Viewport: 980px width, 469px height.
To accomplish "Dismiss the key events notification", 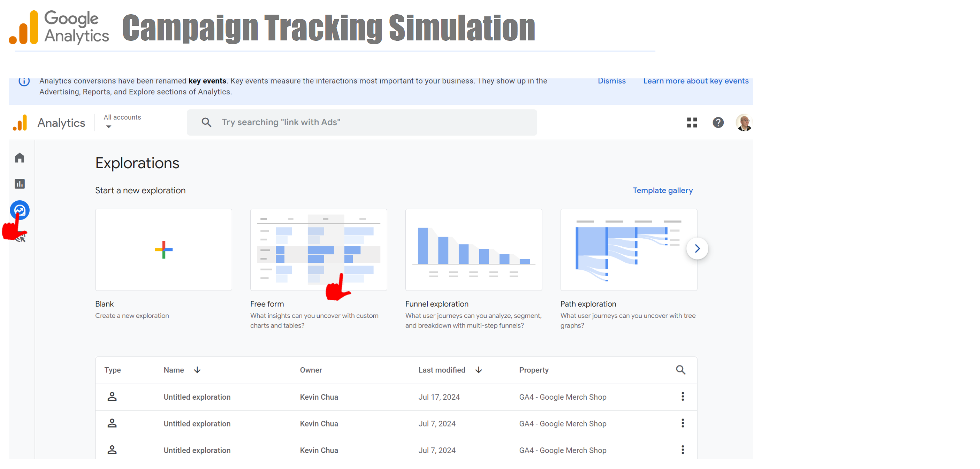I will click(611, 81).
